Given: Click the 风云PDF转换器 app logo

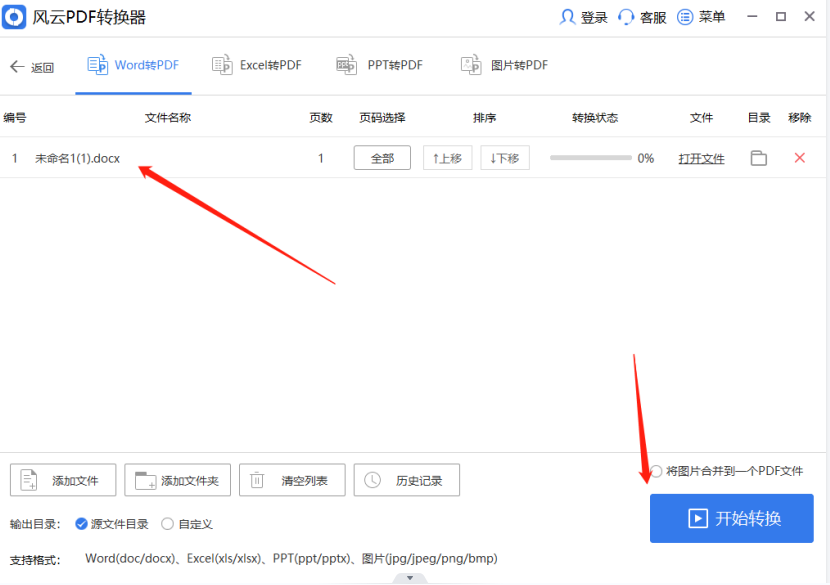Looking at the screenshot, I should 14,17.
